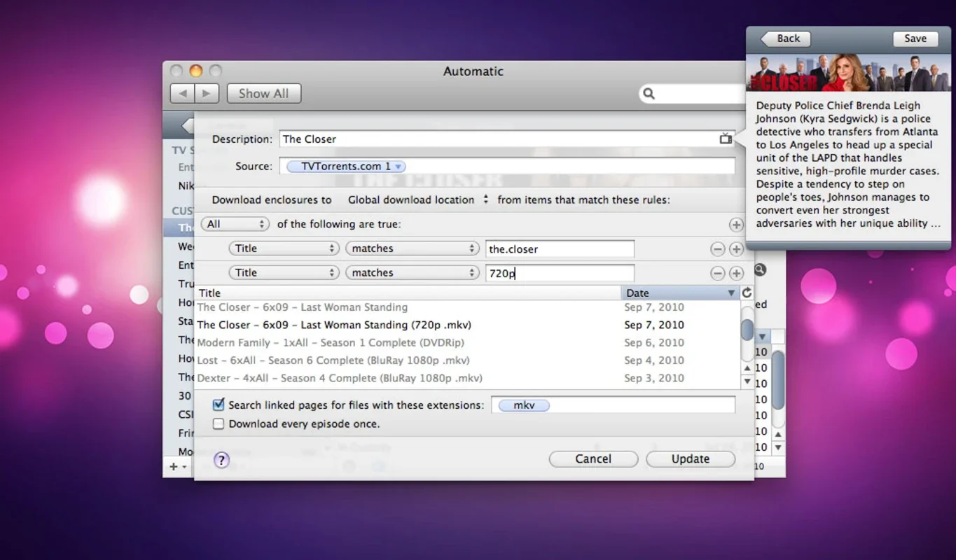Image resolution: width=956 pixels, height=560 pixels.
Task: Select The Closer 6x09 Last Woman Standing (720p .mkv)
Action: pyautogui.click(x=467, y=325)
